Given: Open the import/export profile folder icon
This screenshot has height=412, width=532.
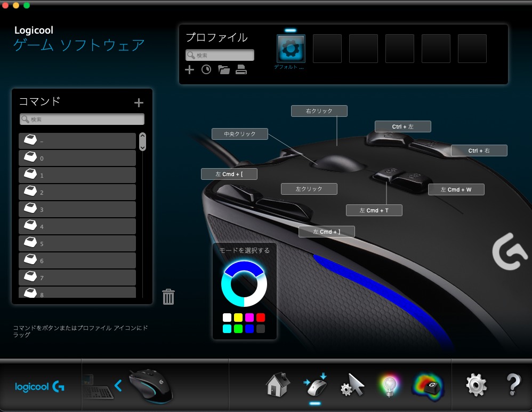Looking at the screenshot, I should (223, 70).
